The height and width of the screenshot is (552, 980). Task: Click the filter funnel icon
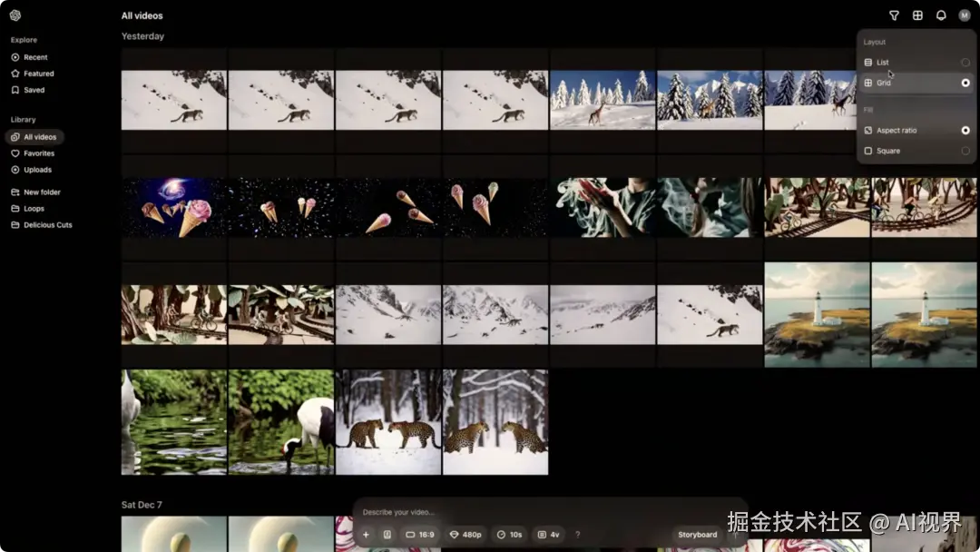(894, 15)
